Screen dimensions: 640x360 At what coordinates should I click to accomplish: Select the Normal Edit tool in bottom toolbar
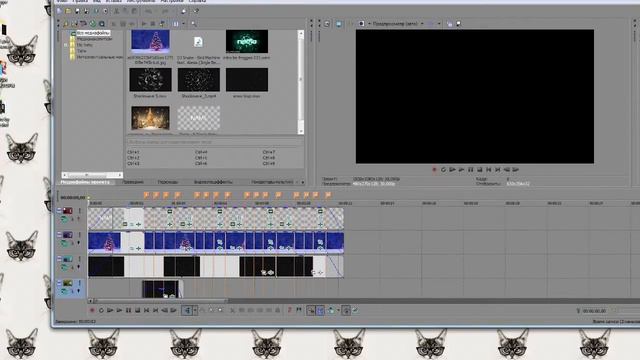188,311
